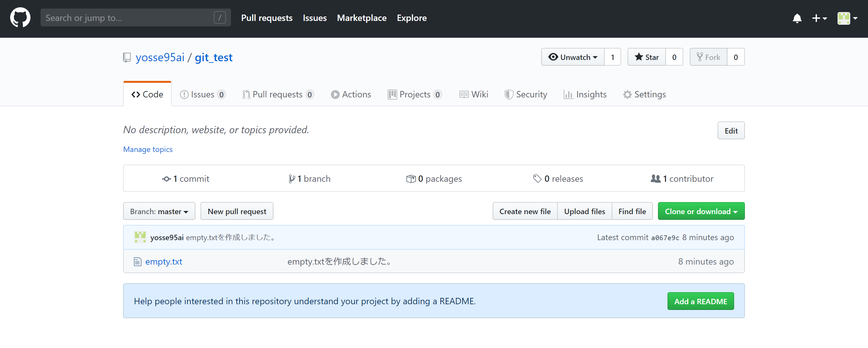The height and width of the screenshot is (348, 868).
Task: Switch to the Actions tab
Action: click(351, 94)
